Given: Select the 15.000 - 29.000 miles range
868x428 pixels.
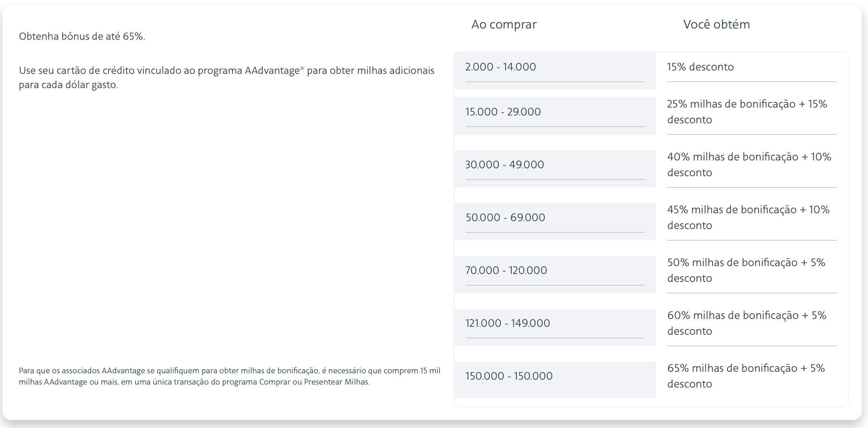Looking at the screenshot, I should tap(555, 116).
